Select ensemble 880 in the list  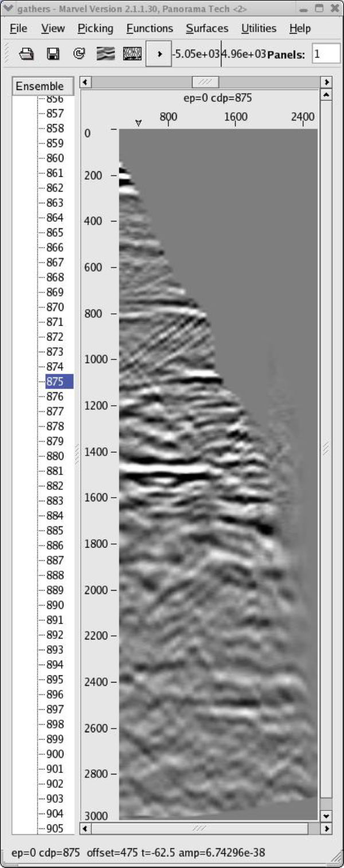tap(55, 457)
